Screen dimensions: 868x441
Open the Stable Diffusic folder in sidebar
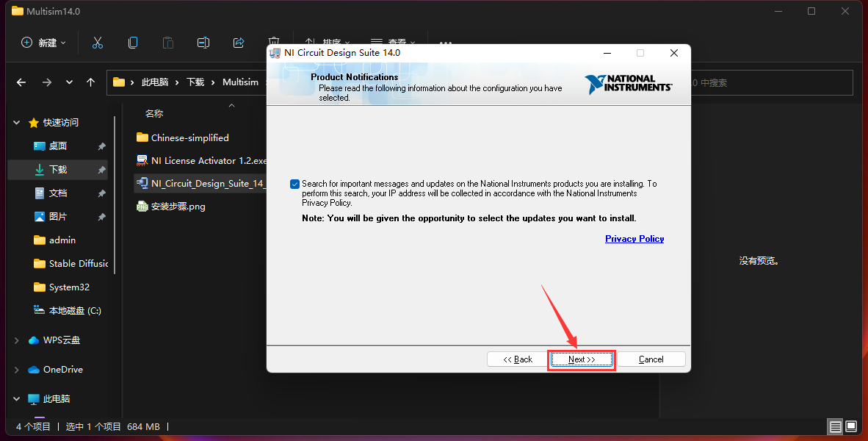pos(70,264)
